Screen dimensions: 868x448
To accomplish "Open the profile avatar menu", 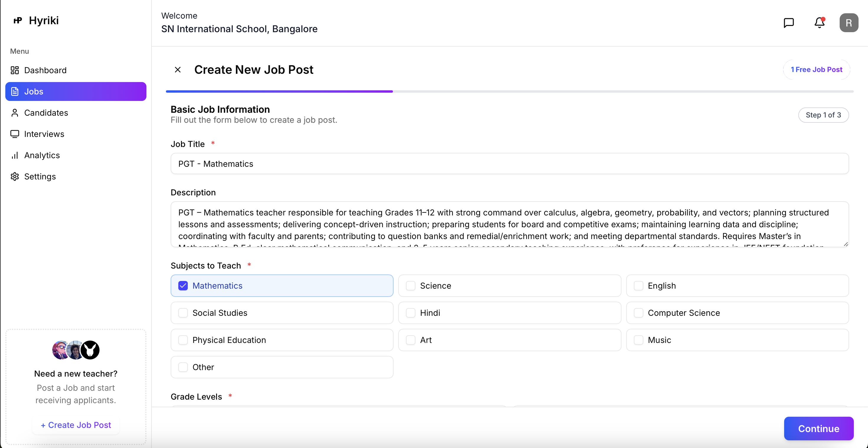I will coord(849,22).
